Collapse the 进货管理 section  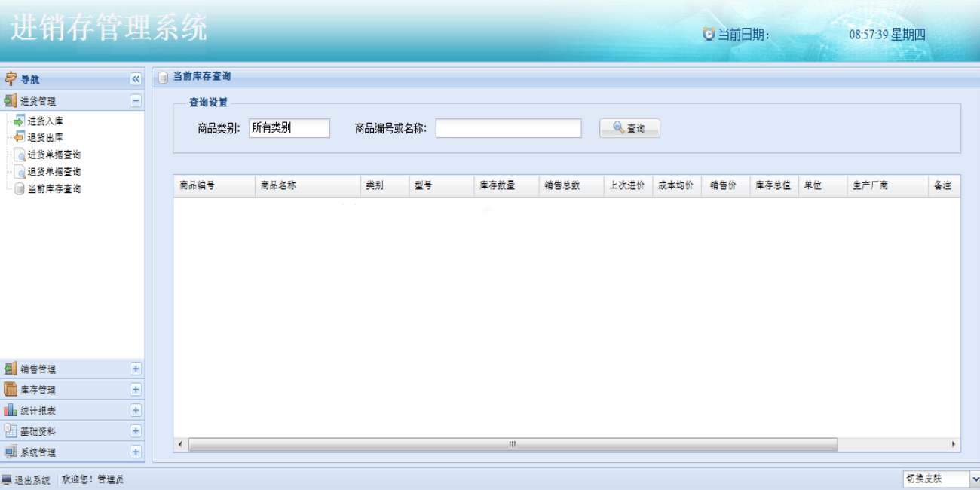(x=134, y=99)
